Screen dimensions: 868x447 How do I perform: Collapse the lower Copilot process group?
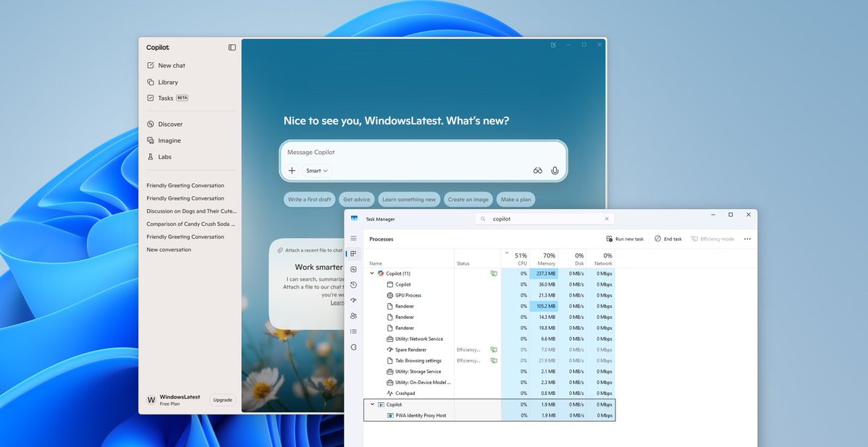point(371,404)
